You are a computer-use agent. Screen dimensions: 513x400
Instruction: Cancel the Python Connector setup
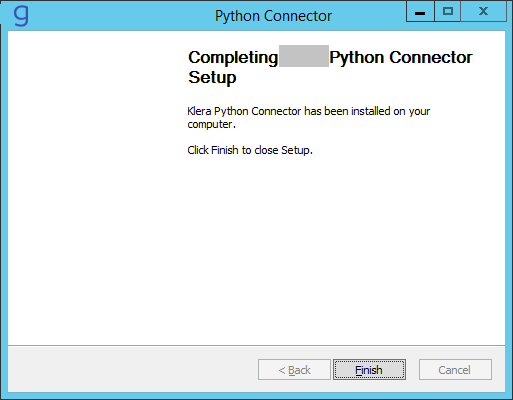click(455, 369)
